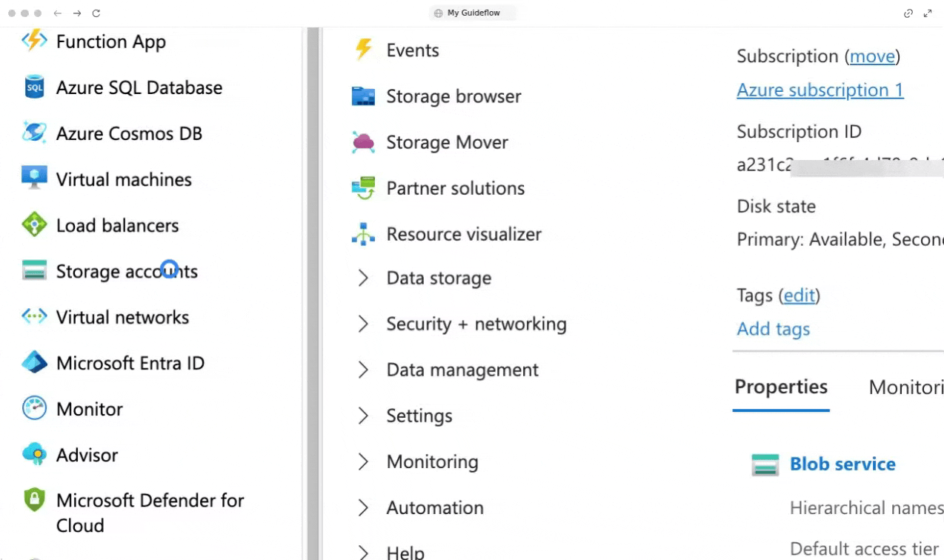This screenshot has height=560, width=944.
Task: Click the Partner solutions icon
Action: coord(363,188)
